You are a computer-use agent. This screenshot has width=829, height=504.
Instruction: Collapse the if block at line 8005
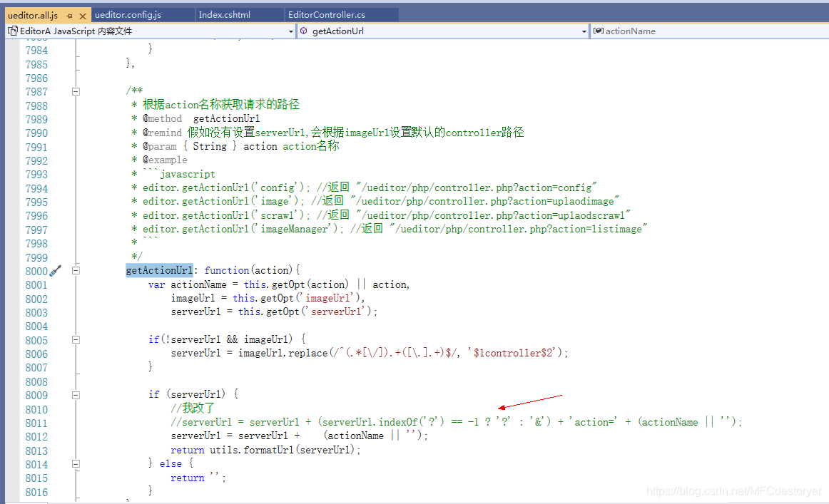tap(76, 340)
